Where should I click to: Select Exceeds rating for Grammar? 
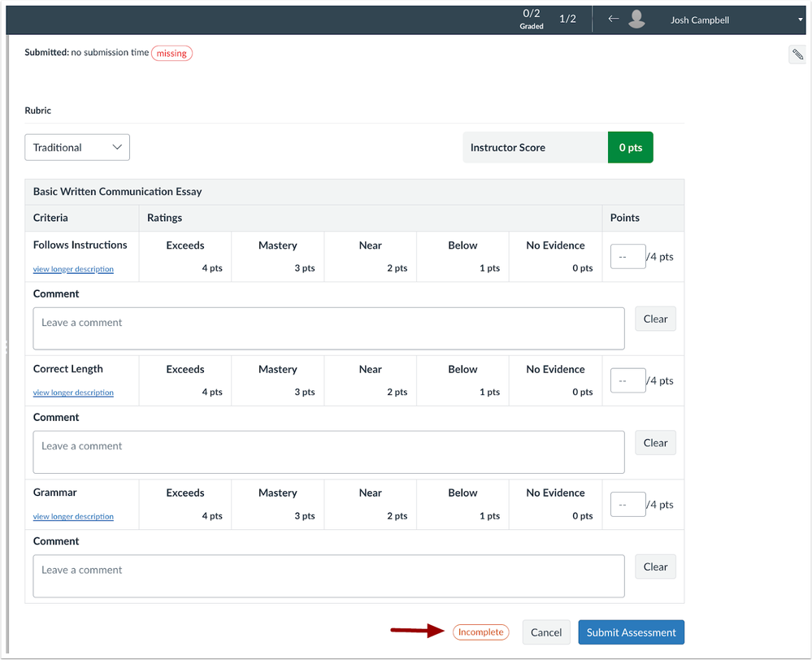click(x=185, y=504)
